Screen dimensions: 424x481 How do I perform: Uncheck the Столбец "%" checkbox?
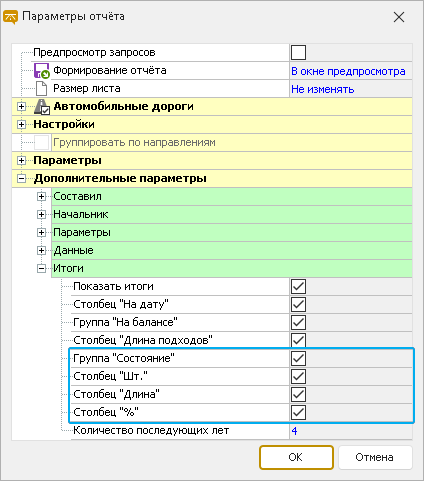coord(298,412)
